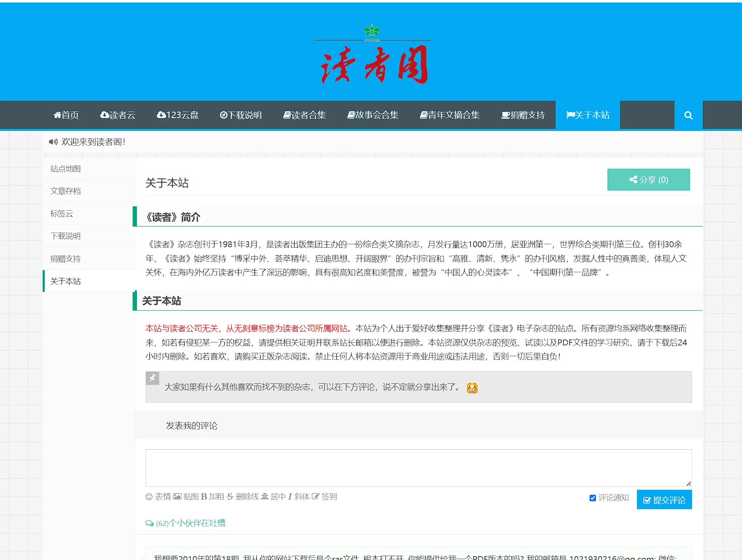Click the 贴图 image insert icon

pyautogui.click(x=177, y=497)
